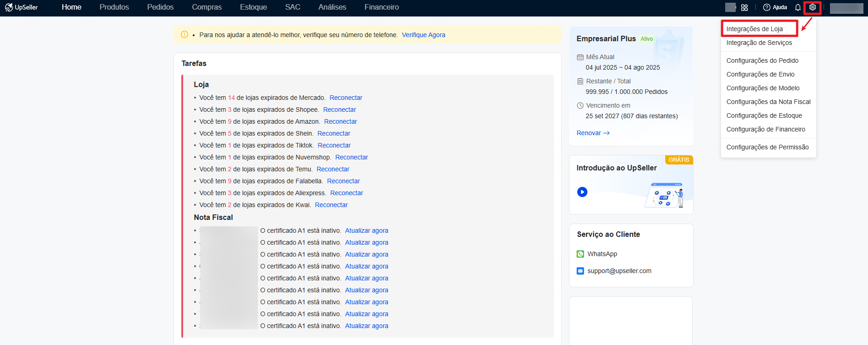Click the Tarefas heading
Screen dimensions: 868x345
pyautogui.click(x=194, y=64)
